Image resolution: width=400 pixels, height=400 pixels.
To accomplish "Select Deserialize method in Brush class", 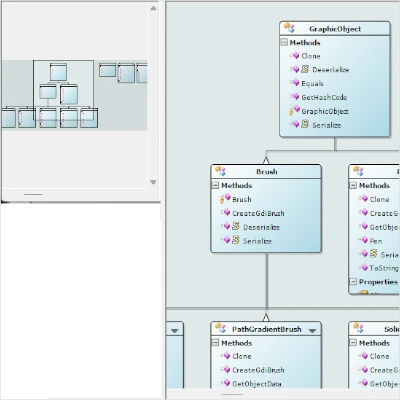I will coord(261,227).
